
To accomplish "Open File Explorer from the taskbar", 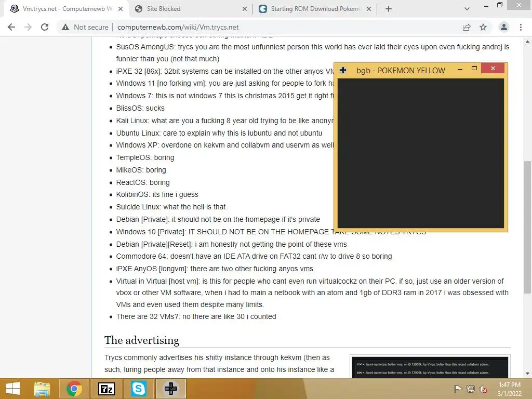I will tap(42, 389).
